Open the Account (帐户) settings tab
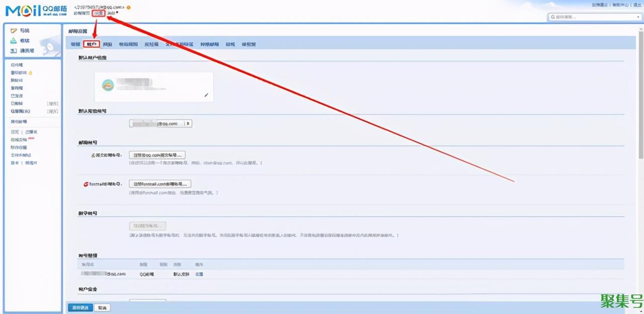644x314 pixels. [92, 44]
